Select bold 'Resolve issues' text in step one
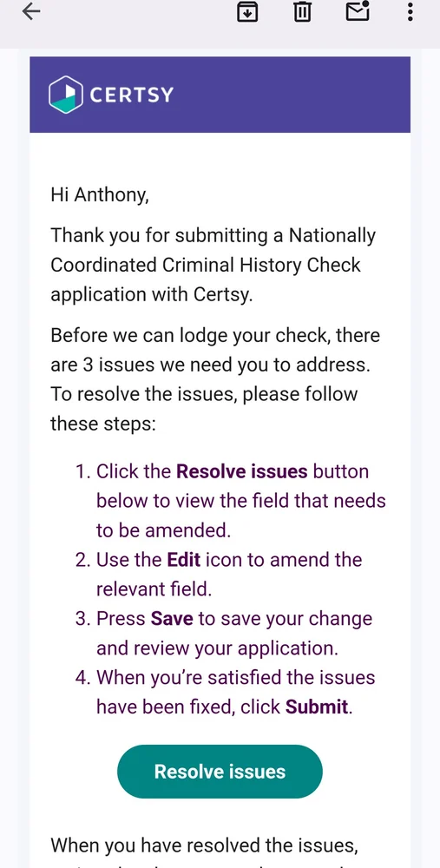 (242, 471)
